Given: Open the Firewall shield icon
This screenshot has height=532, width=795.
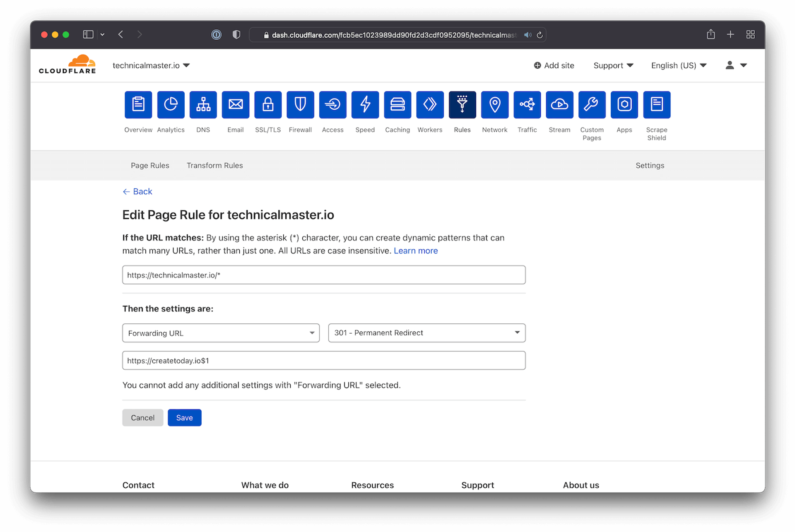Looking at the screenshot, I should (300, 104).
